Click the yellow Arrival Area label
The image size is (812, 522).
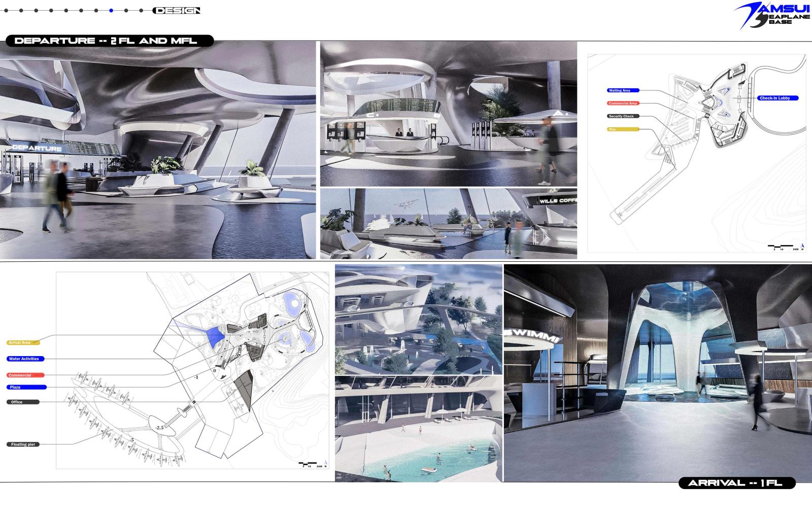click(x=25, y=342)
